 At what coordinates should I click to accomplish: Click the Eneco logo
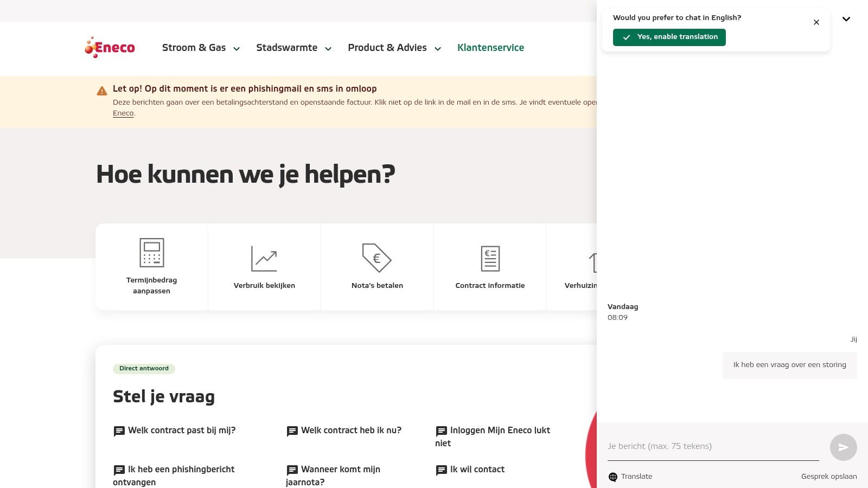point(110,47)
